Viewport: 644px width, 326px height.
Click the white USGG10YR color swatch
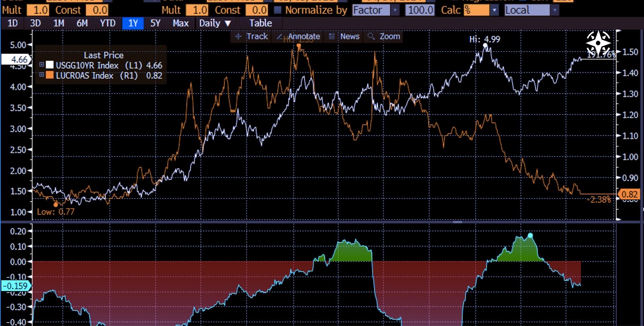click(50, 65)
